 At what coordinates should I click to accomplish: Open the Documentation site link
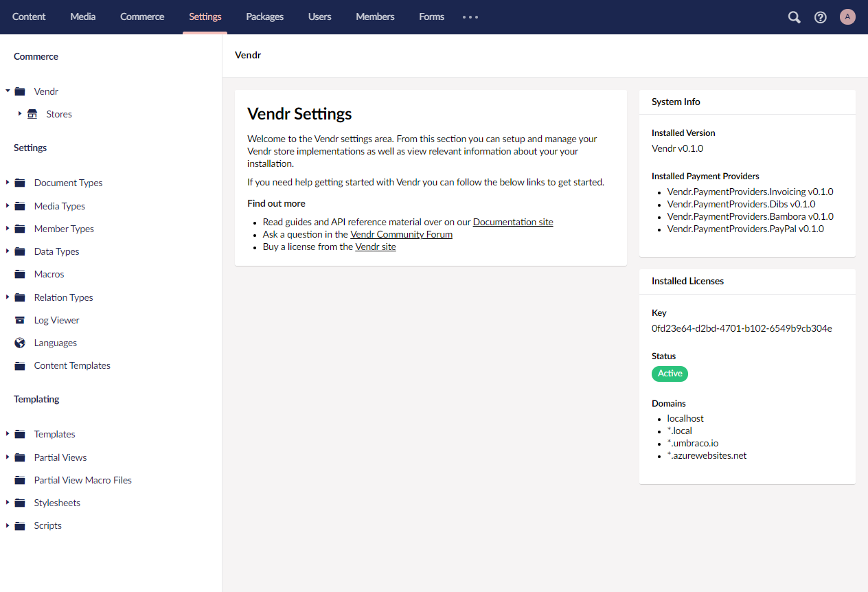click(x=513, y=222)
